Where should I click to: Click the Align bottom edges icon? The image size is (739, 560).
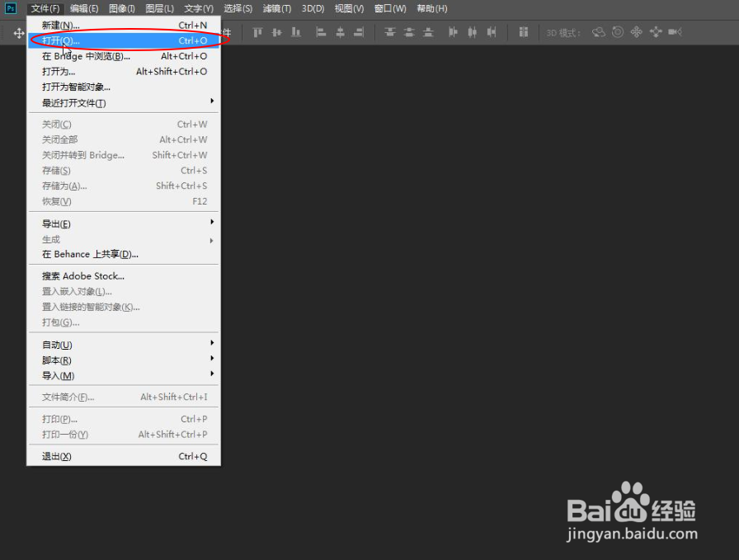tap(296, 32)
